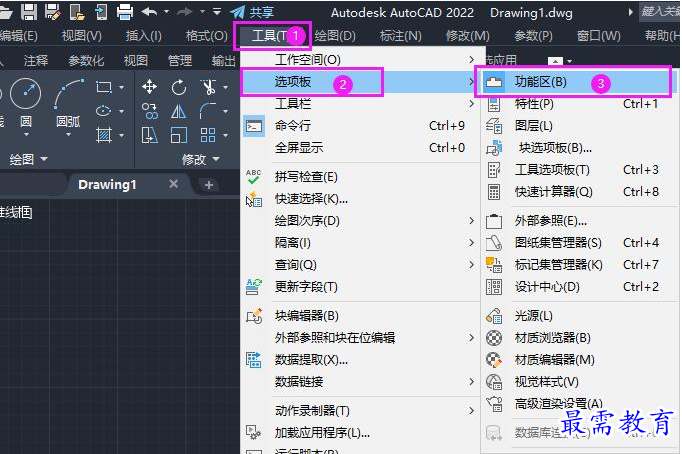Click the Material Browser icon
The width and height of the screenshot is (682, 454).
[x=494, y=338]
